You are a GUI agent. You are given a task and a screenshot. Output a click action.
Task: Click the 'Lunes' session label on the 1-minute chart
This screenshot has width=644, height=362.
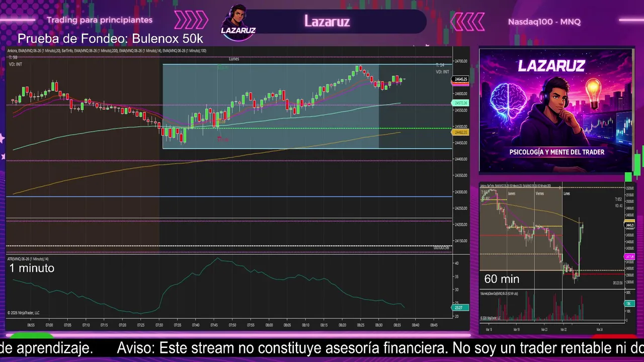pos(234,59)
